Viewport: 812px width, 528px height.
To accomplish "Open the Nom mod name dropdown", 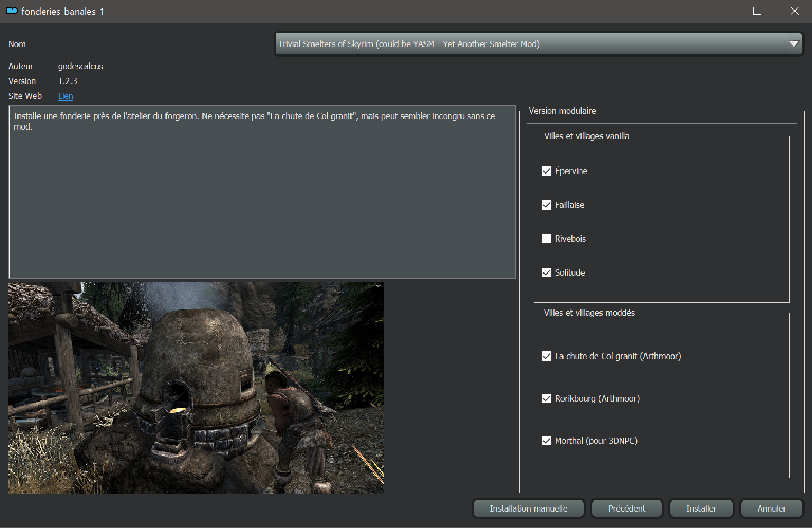I will coord(539,44).
